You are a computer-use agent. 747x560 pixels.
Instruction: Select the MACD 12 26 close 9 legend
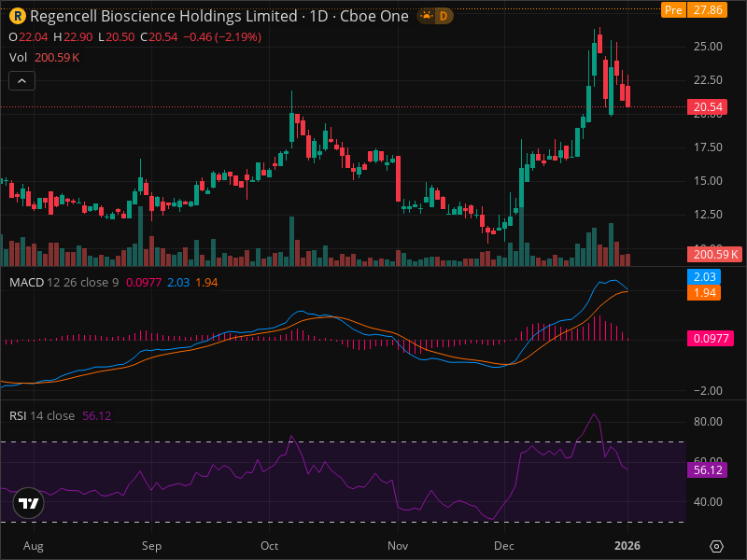(63, 283)
